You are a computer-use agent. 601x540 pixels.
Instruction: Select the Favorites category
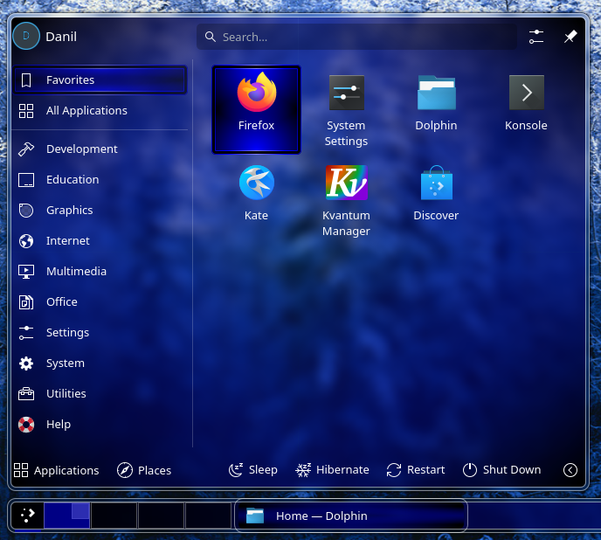(x=100, y=80)
